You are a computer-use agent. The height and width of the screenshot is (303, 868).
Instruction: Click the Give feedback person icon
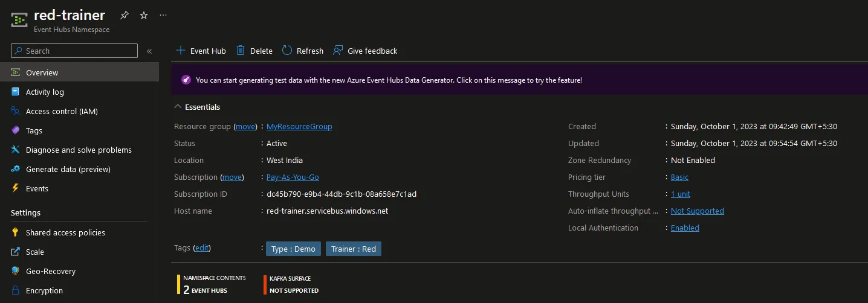coord(338,51)
